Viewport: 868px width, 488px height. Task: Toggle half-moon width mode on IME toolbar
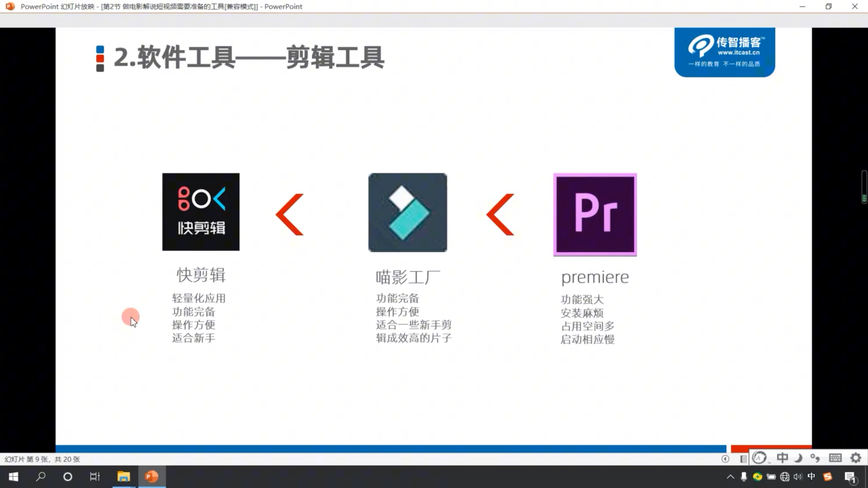pos(799,458)
